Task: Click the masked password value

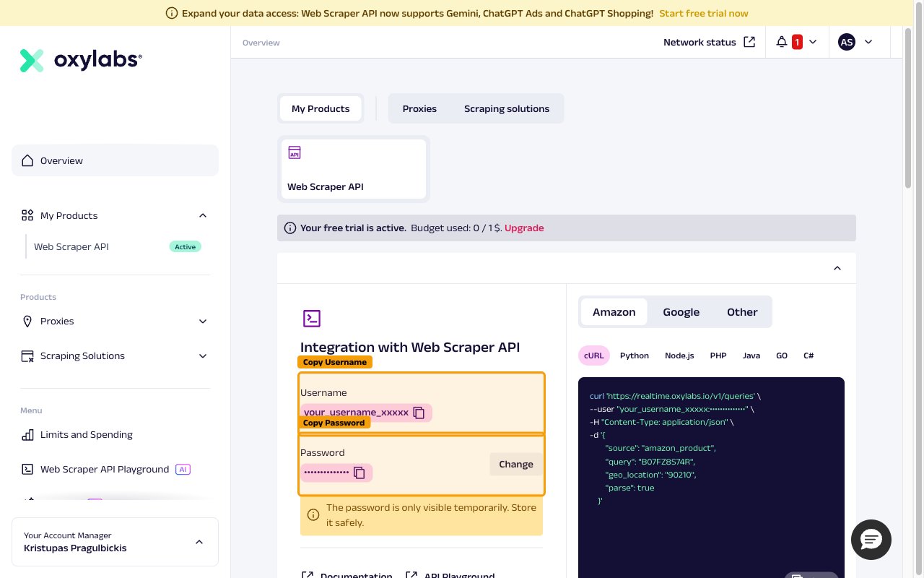Action: pos(326,473)
